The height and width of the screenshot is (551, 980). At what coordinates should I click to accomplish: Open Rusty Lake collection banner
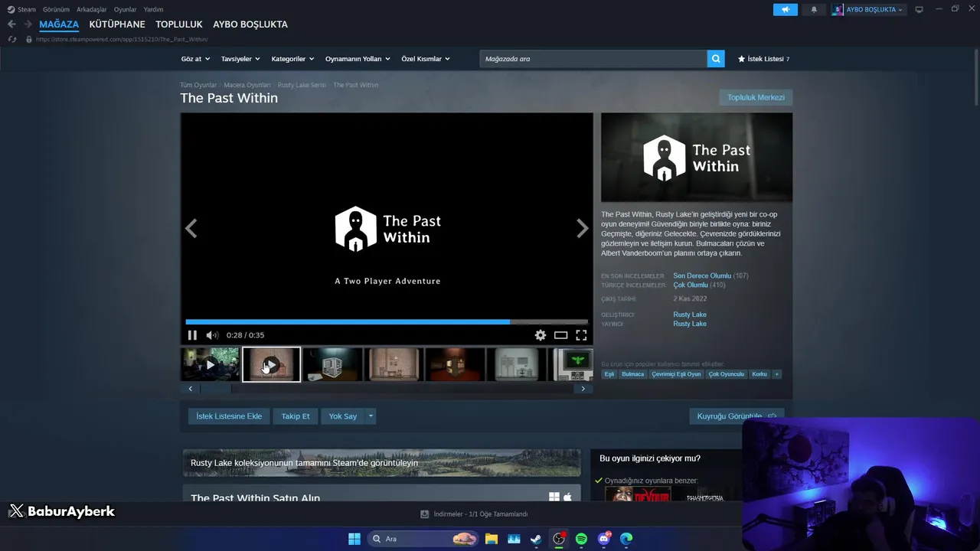(x=381, y=462)
